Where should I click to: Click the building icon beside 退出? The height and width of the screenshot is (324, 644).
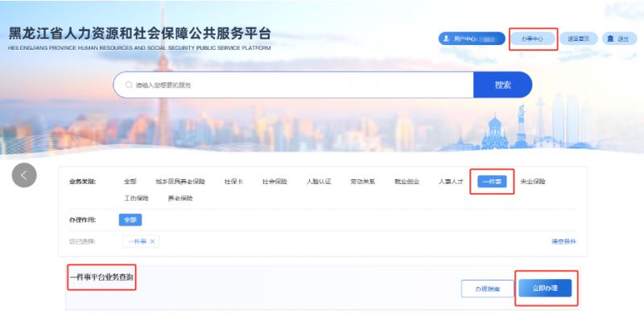[610, 39]
